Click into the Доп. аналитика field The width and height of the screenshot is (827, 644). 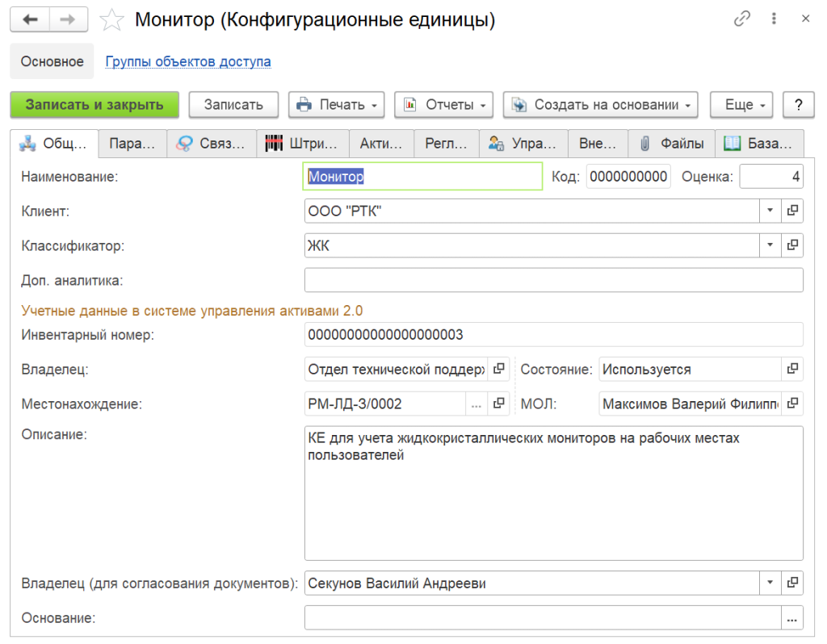[x=553, y=280]
